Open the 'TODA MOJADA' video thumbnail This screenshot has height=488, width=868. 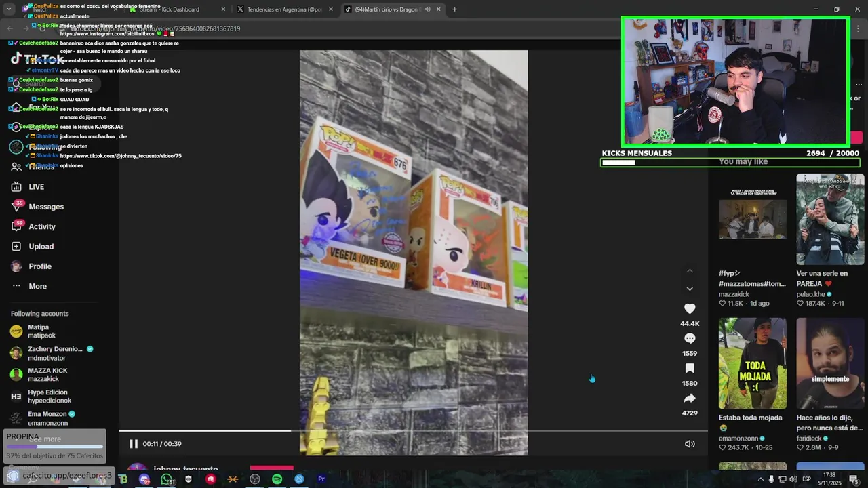click(x=753, y=363)
